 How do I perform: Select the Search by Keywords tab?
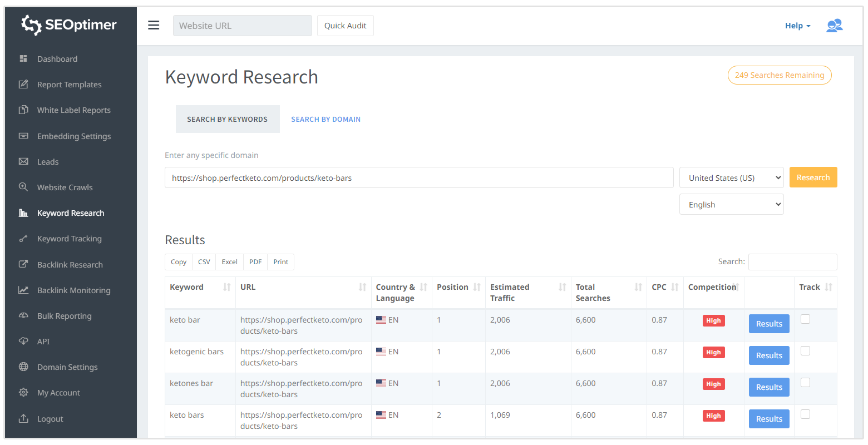click(x=227, y=119)
